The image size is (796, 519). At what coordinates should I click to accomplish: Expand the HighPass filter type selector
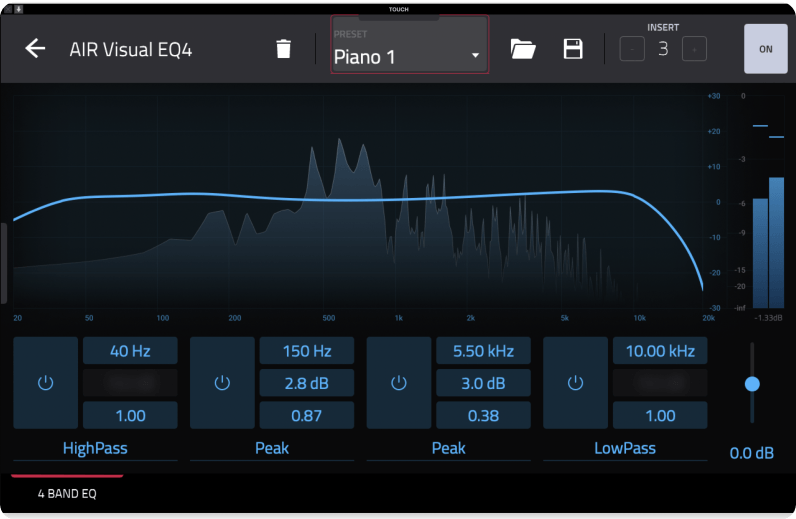point(95,448)
